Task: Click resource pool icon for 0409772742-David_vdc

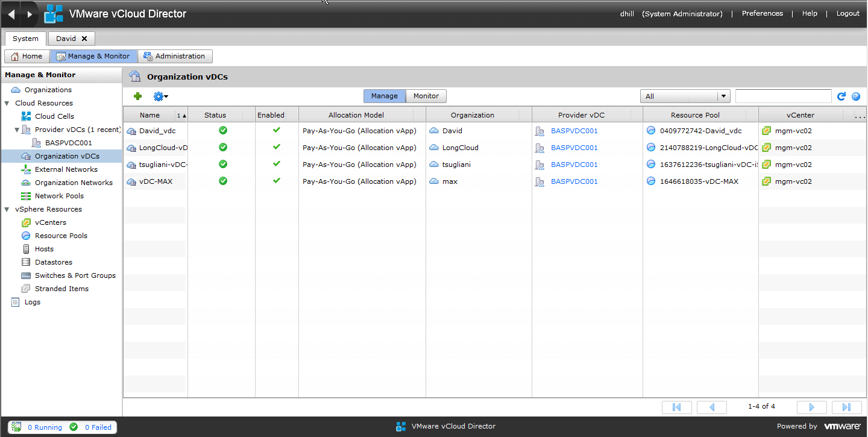Action: (x=651, y=131)
